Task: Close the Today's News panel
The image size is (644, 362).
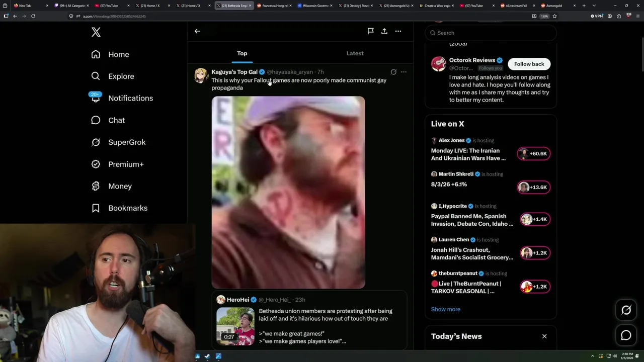Action: click(544, 336)
